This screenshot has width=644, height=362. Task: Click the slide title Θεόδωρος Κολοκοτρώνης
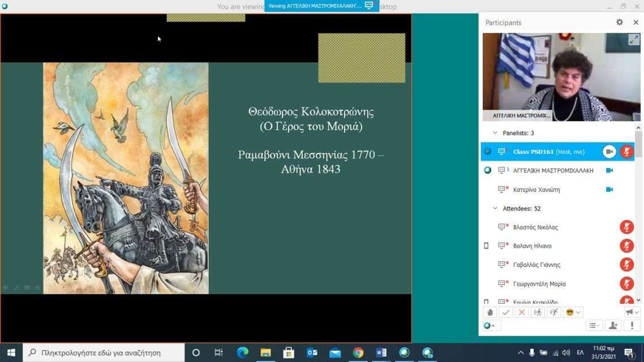tap(311, 111)
